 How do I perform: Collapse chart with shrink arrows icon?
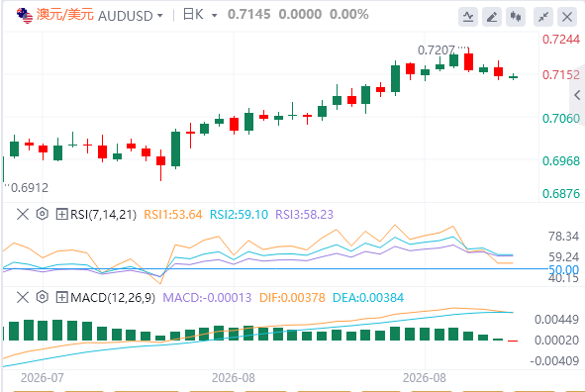pos(543,17)
